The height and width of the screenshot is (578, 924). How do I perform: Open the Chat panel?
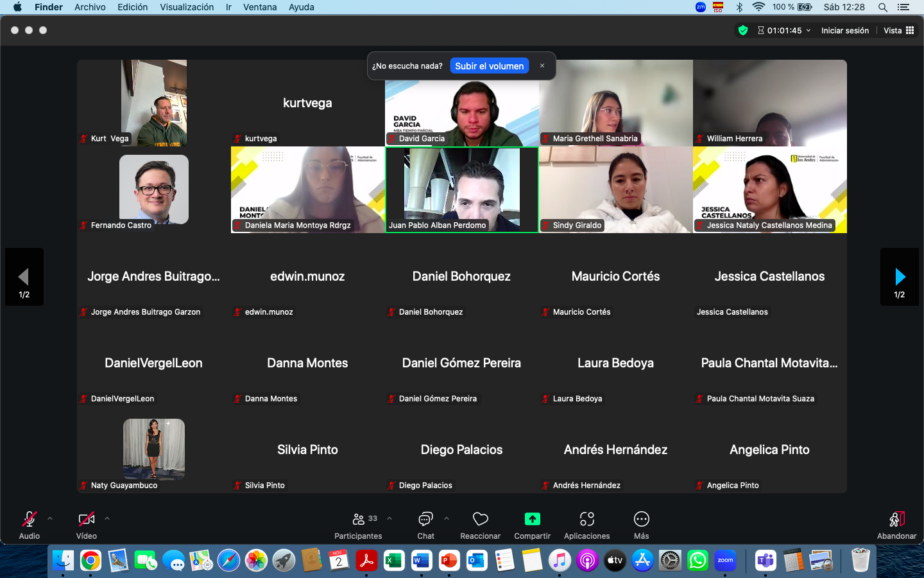(425, 525)
